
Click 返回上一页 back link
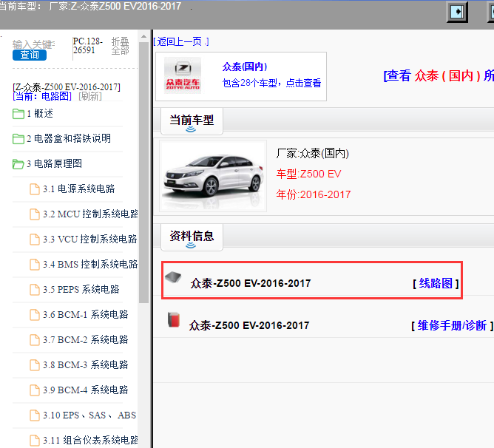tap(181, 41)
